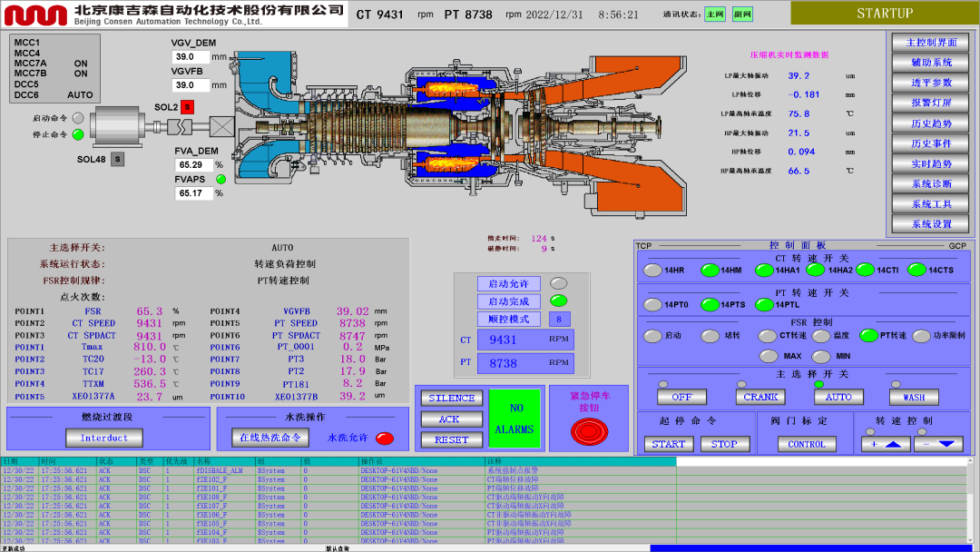Increase speed with the plus up-arrow button
Image resolution: width=980 pixels, height=552 pixels.
pos(885,444)
